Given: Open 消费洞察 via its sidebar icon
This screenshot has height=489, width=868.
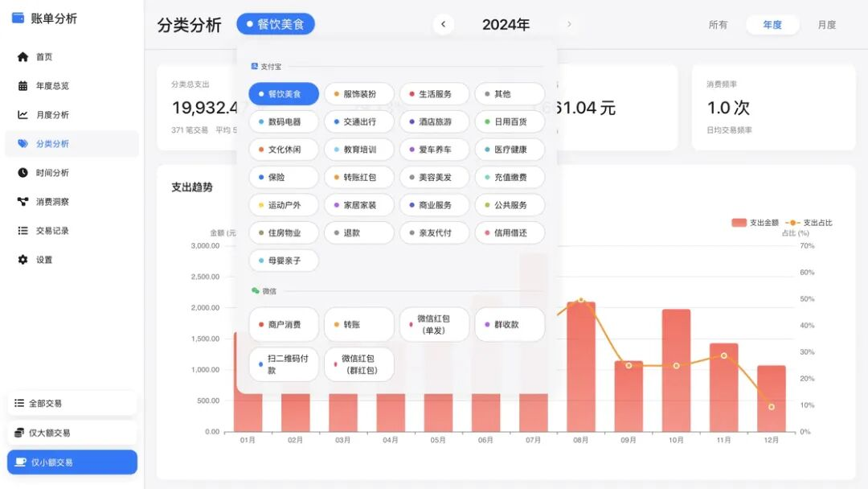Looking at the screenshot, I should point(23,202).
